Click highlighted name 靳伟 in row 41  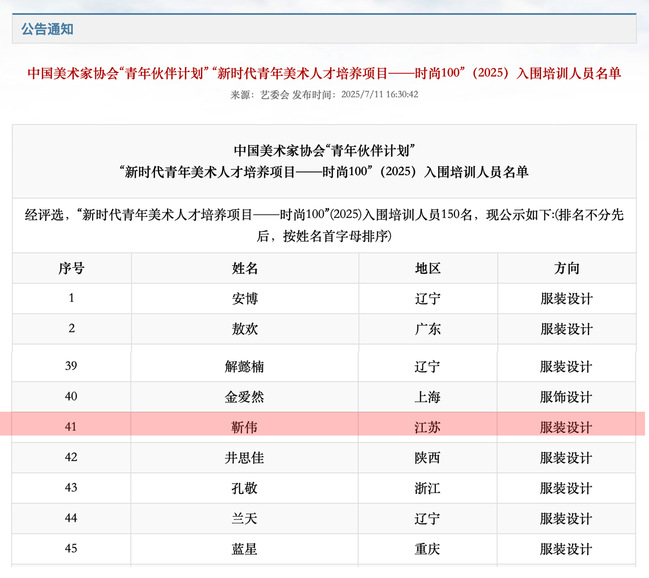(x=245, y=427)
